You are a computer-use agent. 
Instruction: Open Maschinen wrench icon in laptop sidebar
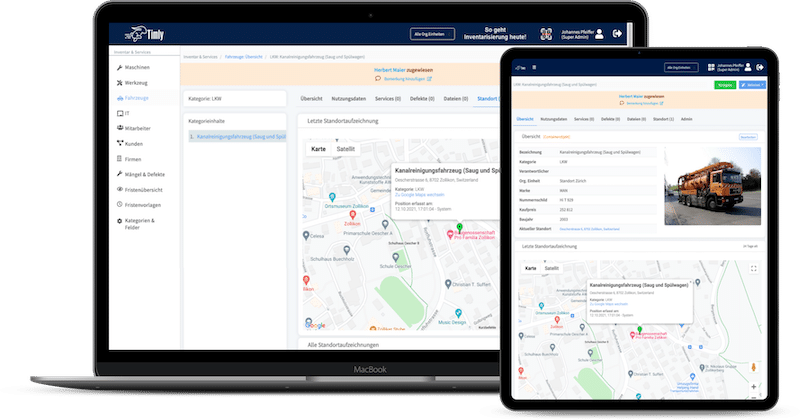[119, 67]
